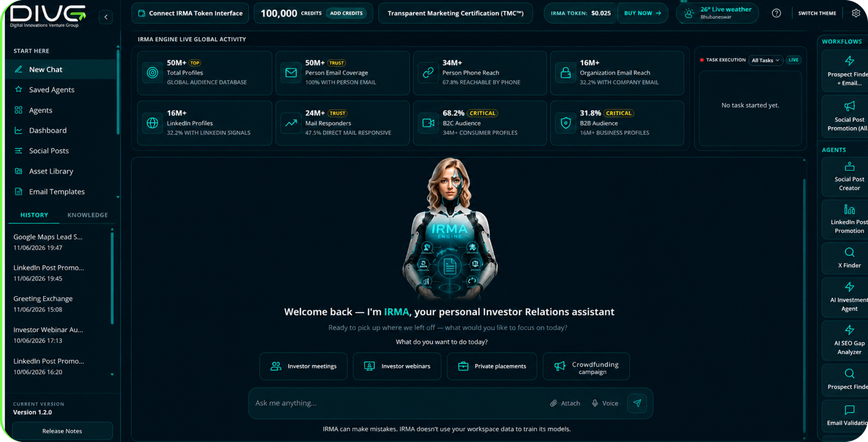Click the link icon on Person Phone Reach
Viewport: 868px width, 442px height.
[x=429, y=73]
